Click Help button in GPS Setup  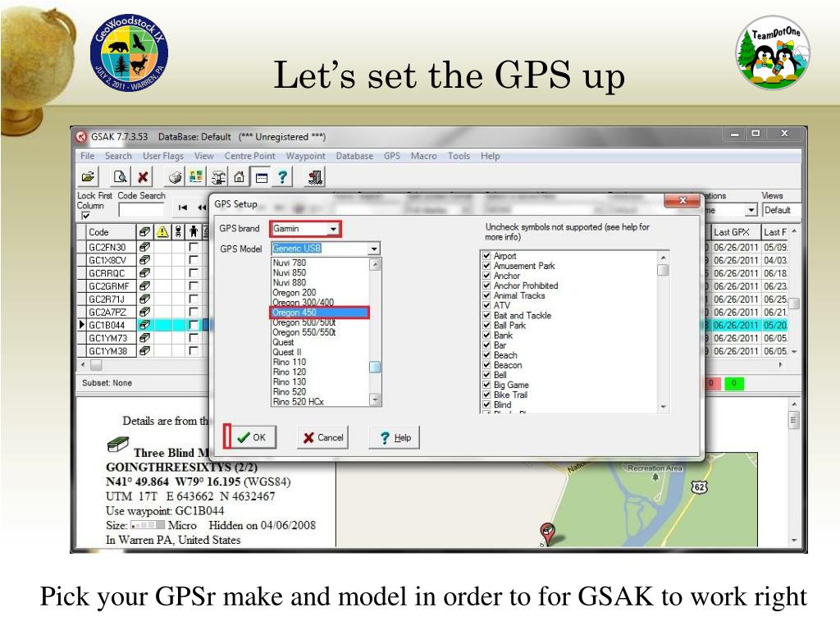(x=395, y=437)
